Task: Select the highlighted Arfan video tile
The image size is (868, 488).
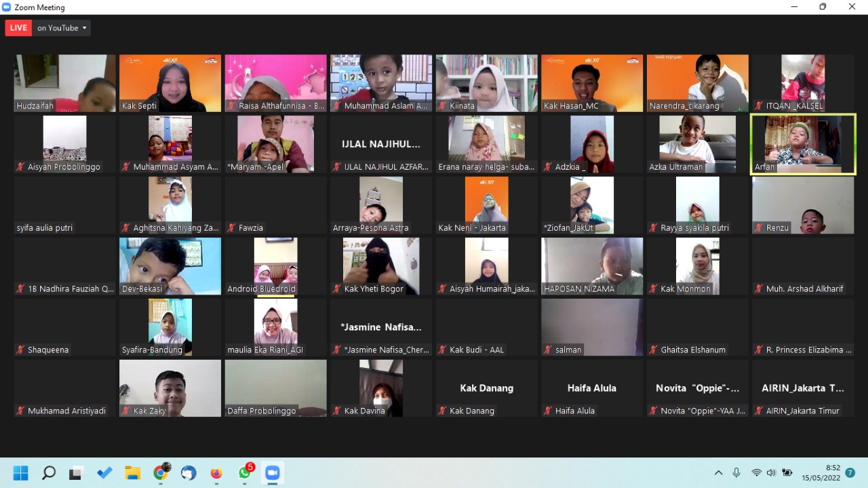Action: point(802,144)
